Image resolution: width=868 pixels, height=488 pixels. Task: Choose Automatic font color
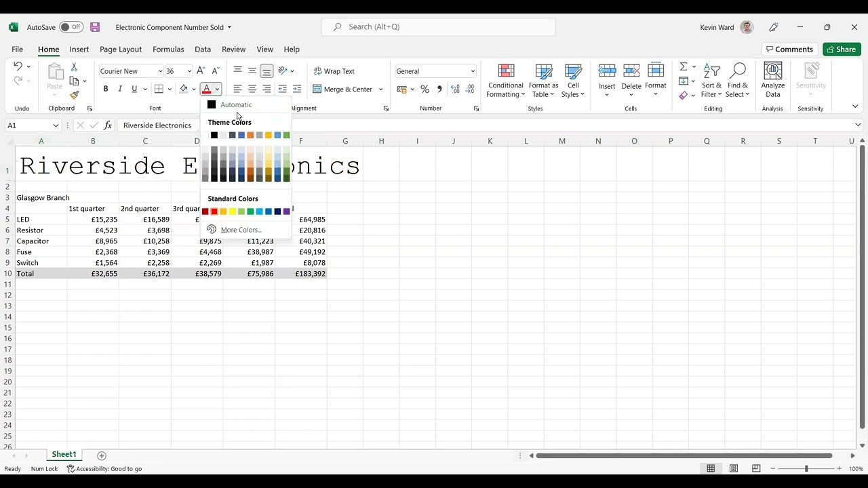pyautogui.click(x=236, y=104)
